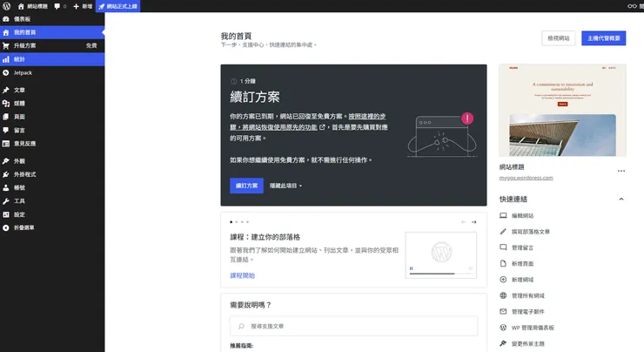Click the 新增頁面 page icon

[x=503, y=264]
